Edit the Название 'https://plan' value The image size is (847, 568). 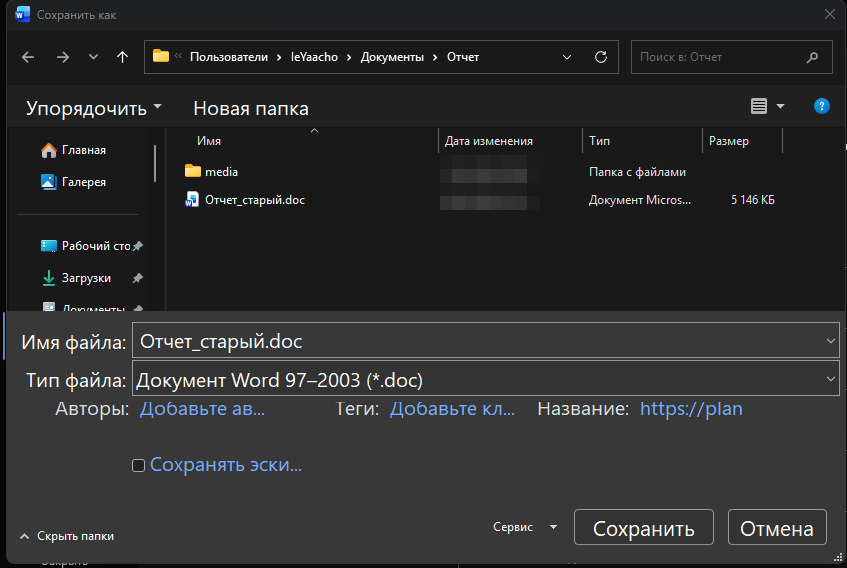pos(691,408)
